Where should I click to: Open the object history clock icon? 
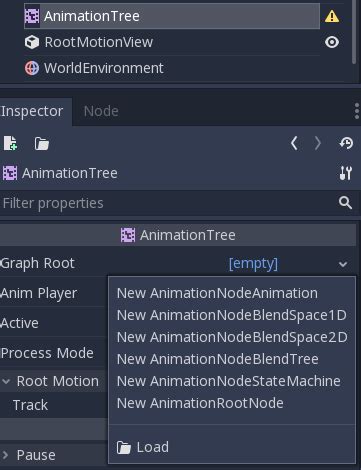[346, 143]
